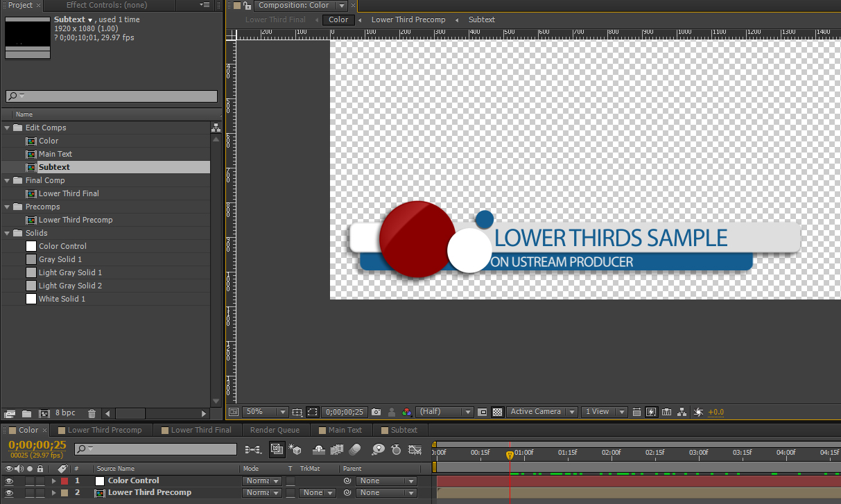Toggle mask and shape path visibility
The height and width of the screenshot is (504, 841).
click(x=313, y=412)
